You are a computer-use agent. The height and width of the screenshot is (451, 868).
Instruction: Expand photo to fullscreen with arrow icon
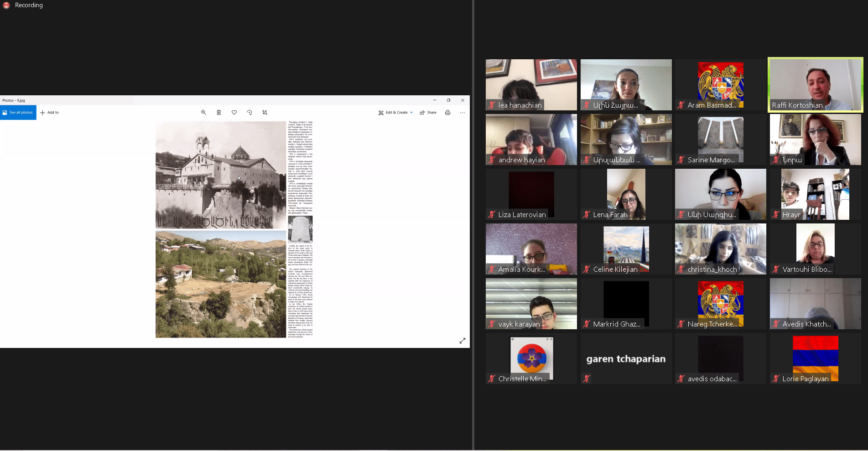click(463, 341)
